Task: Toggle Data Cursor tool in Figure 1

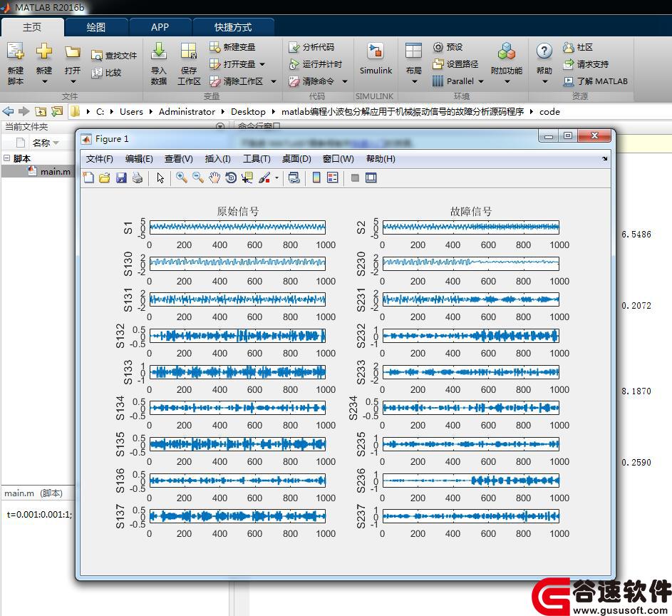Action: click(247, 178)
